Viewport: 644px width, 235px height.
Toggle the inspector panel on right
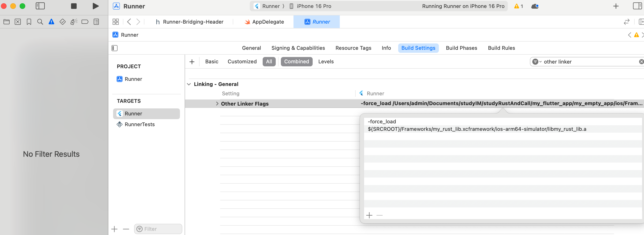(x=637, y=6)
